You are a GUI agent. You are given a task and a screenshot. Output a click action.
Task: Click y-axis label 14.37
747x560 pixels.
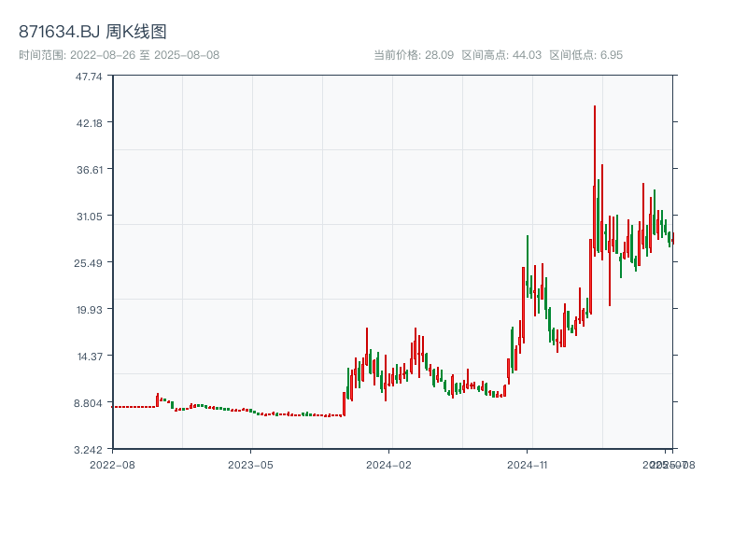tap(90, 357)
